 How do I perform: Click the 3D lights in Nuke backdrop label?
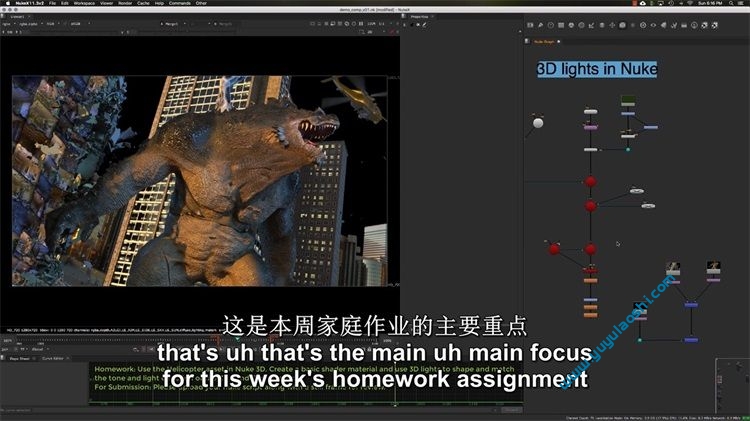(x=597, y=69)
